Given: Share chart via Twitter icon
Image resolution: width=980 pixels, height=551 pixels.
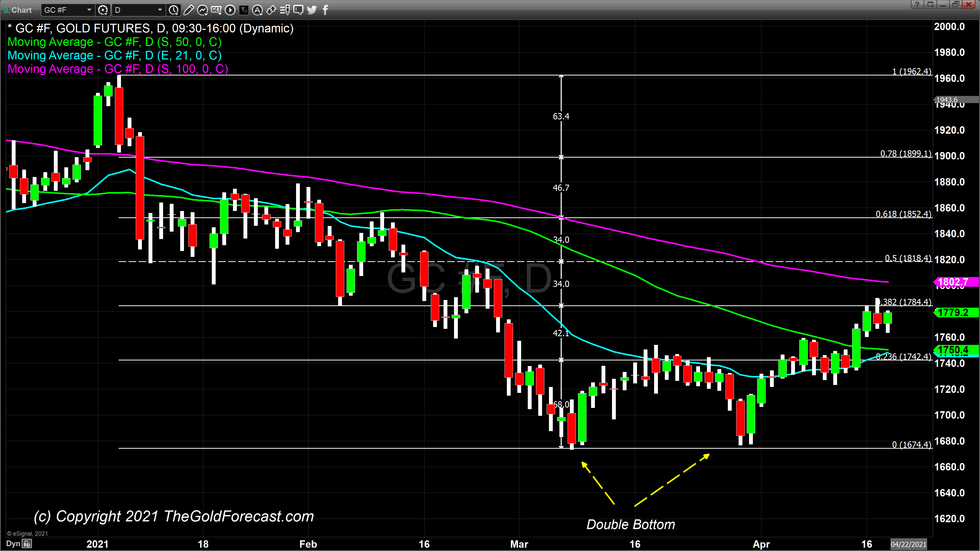Looking at the screenshot, I should tap(312, 10).
